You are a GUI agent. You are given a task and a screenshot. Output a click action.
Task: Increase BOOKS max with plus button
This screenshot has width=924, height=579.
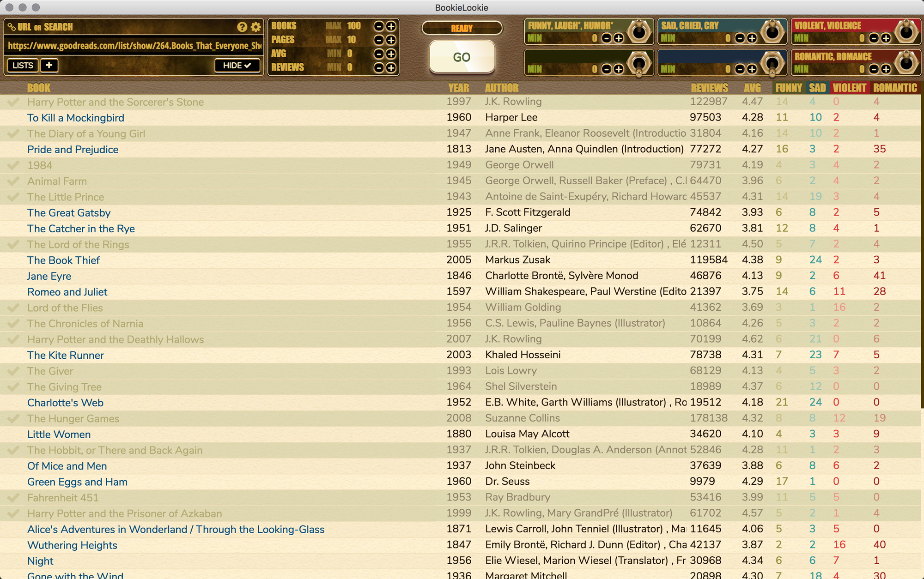tap(391, 26)
